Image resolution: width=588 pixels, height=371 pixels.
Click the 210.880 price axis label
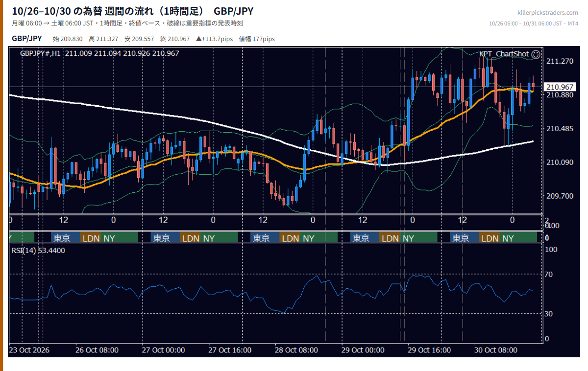(560, 95)
